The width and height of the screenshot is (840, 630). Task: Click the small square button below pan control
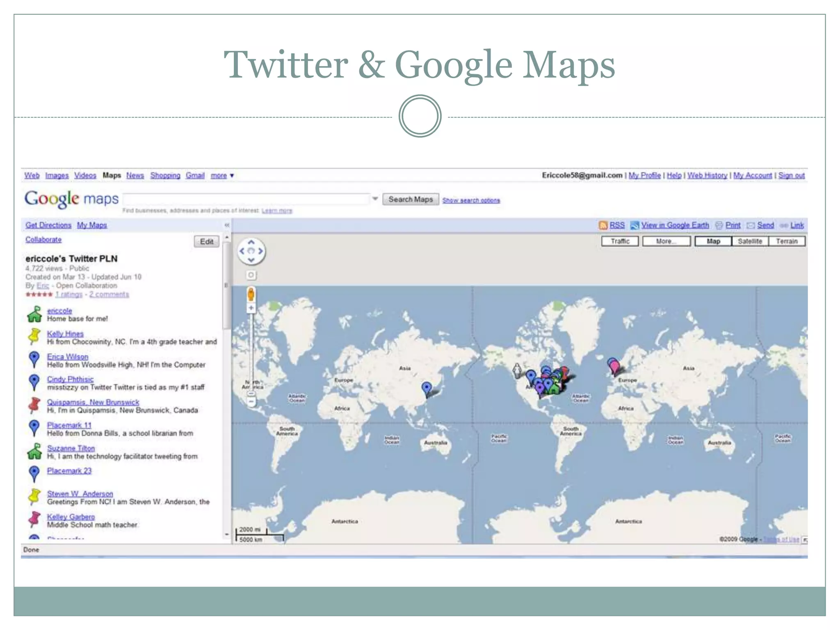[251, 275]
